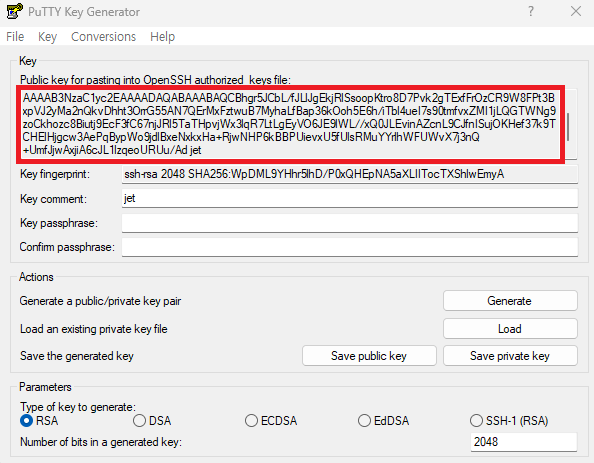Click 'Type of key to generate:' label
Screen dimensions: 594x463
click(x=78, y=407)
